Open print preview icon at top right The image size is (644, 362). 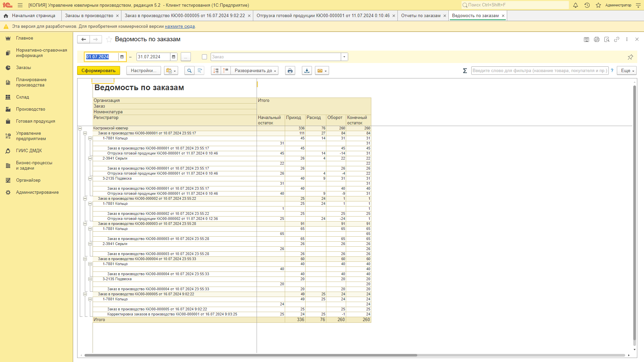click(606, 39)
